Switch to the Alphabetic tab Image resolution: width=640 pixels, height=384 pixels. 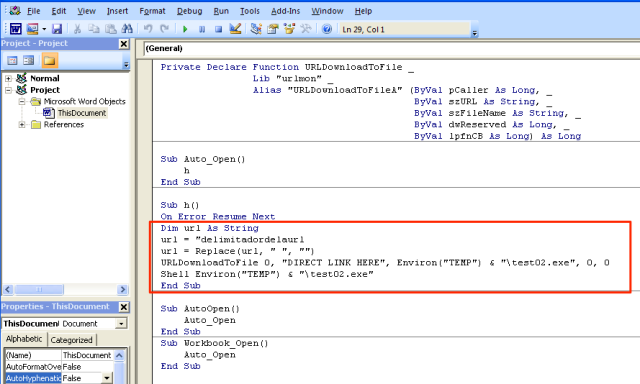(24, 339)
